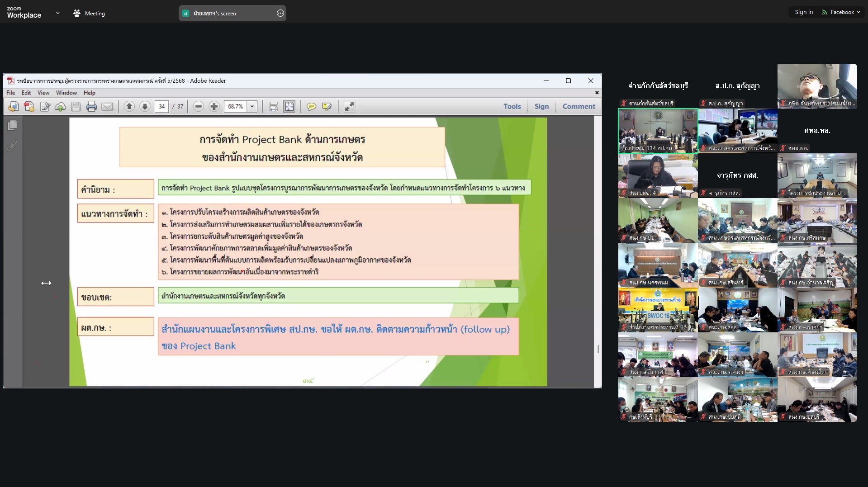Print the PDF using the printer icon
The height and width of the screenshot is (487, 868).
point(92,107)
